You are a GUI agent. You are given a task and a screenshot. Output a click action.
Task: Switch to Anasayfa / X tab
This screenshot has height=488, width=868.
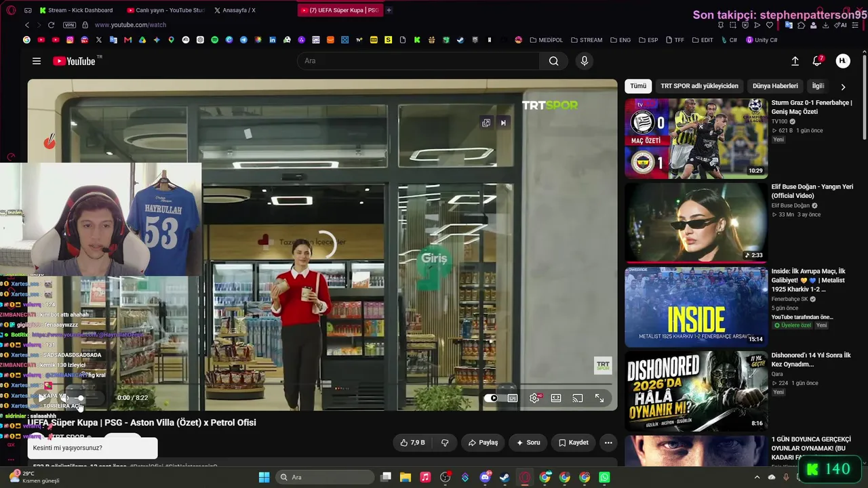click(235, 10)
